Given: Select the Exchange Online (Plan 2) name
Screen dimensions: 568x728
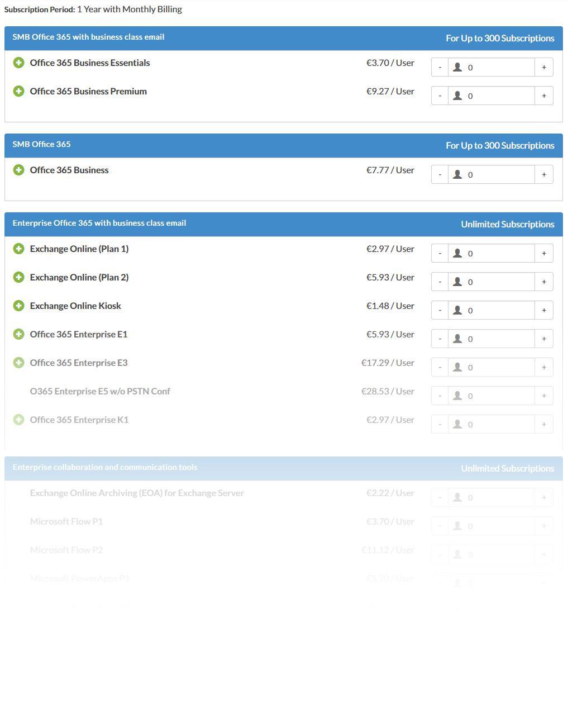Looking at the screenshot, I should [79, 277].
